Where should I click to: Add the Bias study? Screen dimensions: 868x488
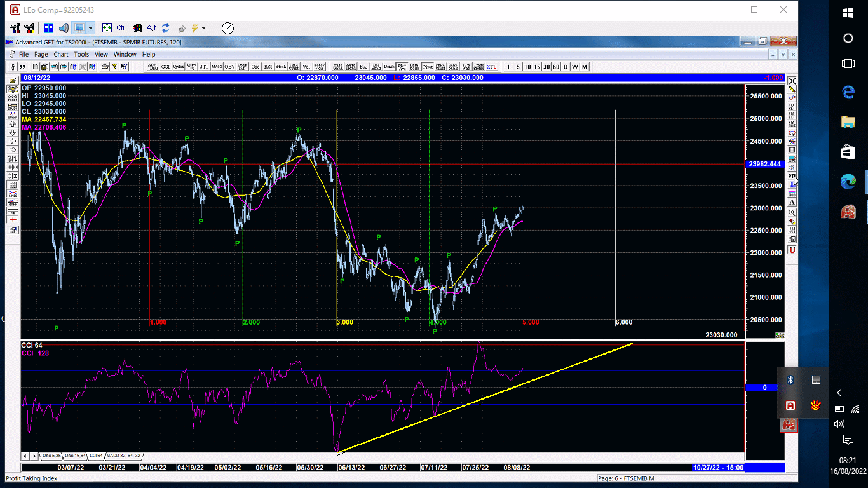363,66
